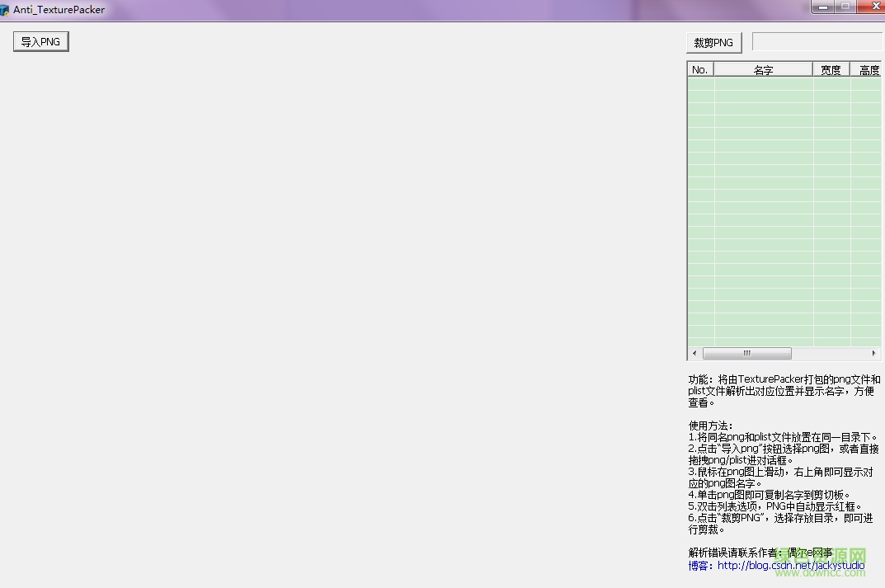Select the first empty row in the list
Image resolution: width=885 pixels, height=588 pixels.
(763, 83)
